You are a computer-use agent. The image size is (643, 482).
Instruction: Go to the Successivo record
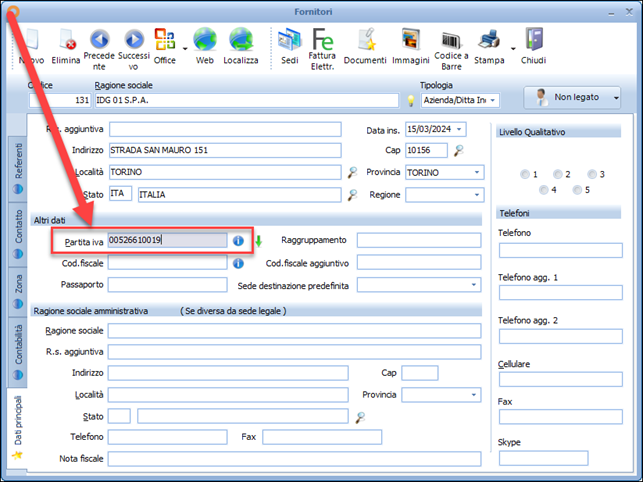pos(134,49)
